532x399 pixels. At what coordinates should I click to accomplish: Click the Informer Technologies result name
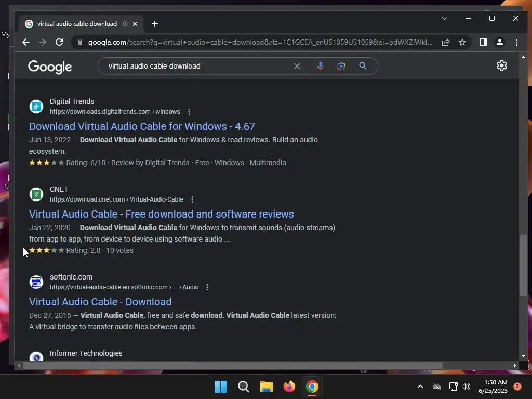tap(86, 353)
